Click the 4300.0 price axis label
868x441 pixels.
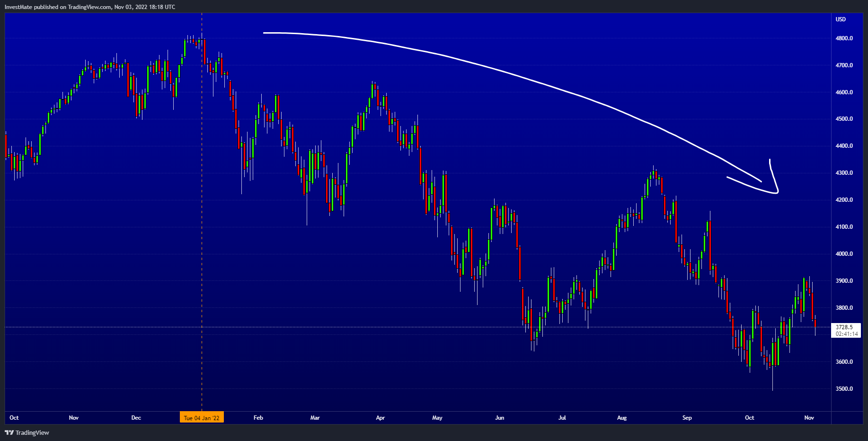click(844, 173)
